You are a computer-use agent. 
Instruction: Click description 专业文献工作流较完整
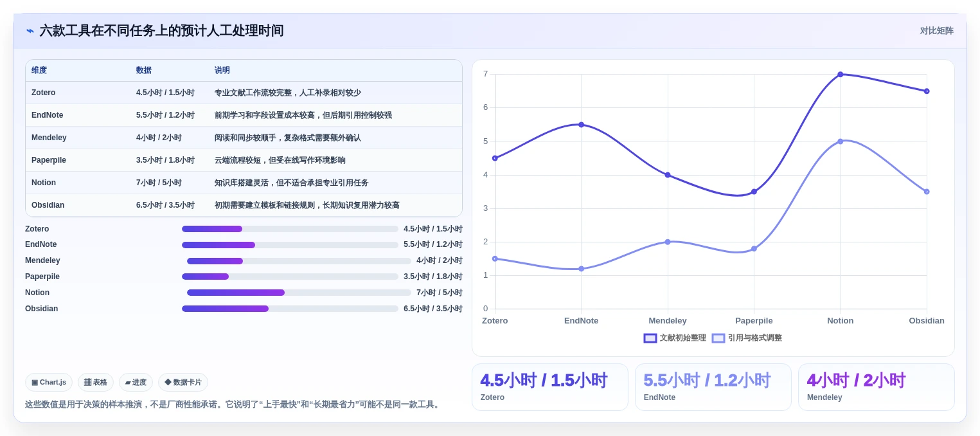[288, 93]
